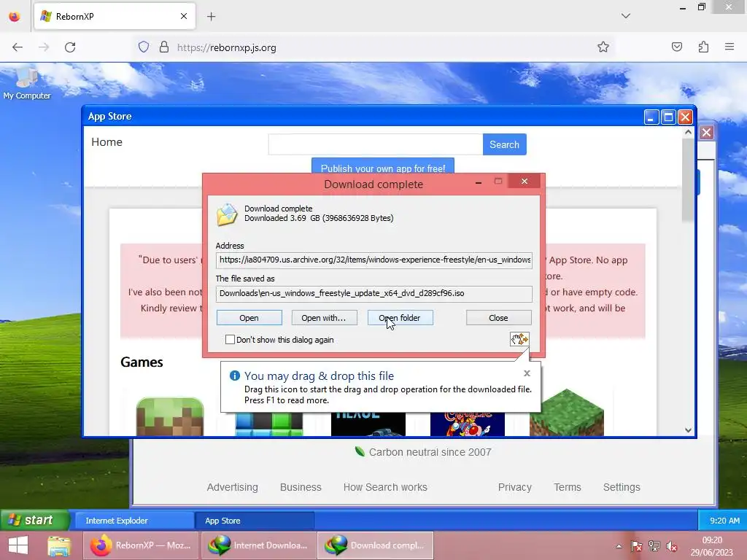The width and height of the screenshot is (747, 560).
Task: Open the Minecraft grass block game thumbnail
Action: (x=169, y=416)
